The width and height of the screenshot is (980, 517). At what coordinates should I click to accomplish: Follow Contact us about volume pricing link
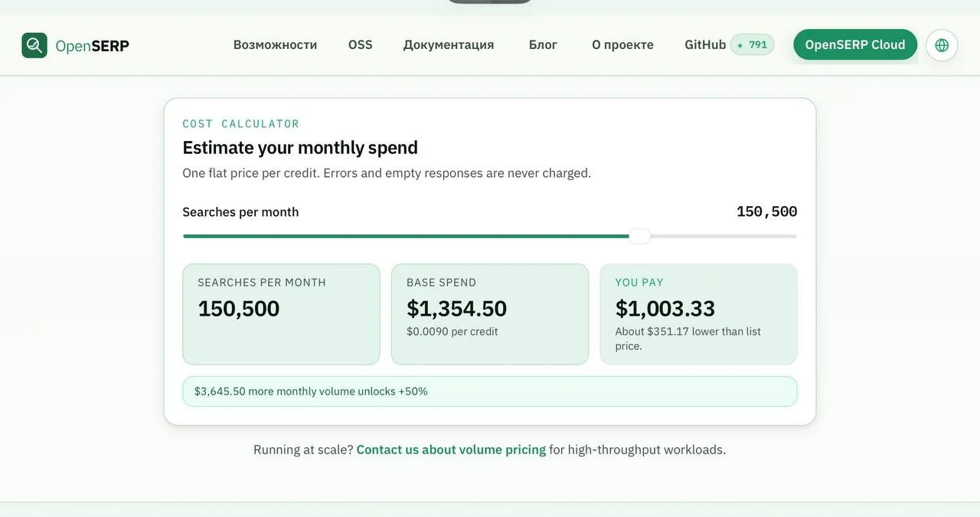point(451,450)
